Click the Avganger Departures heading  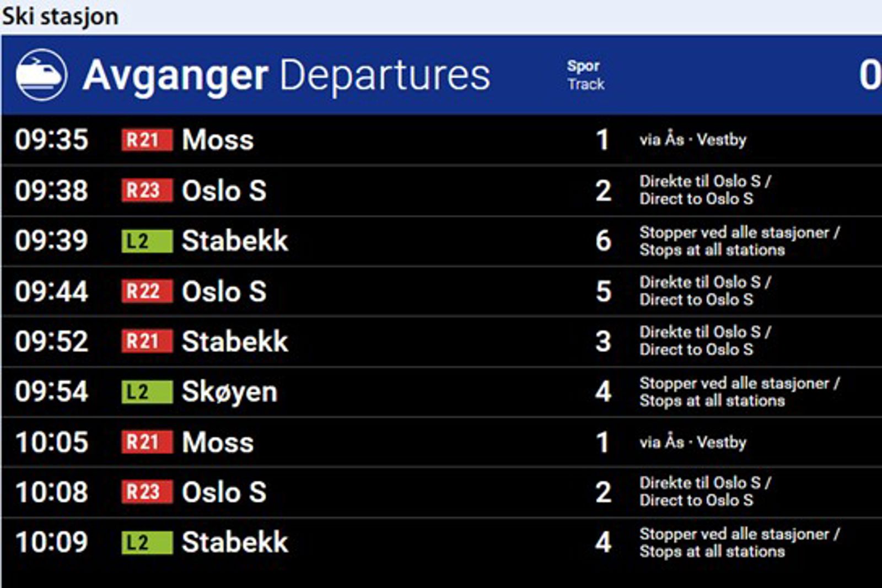coord(286,75)
